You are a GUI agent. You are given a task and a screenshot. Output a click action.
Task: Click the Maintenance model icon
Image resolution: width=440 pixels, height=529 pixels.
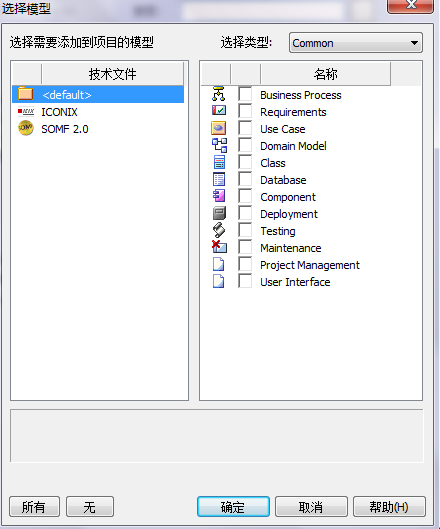point(219,247)
